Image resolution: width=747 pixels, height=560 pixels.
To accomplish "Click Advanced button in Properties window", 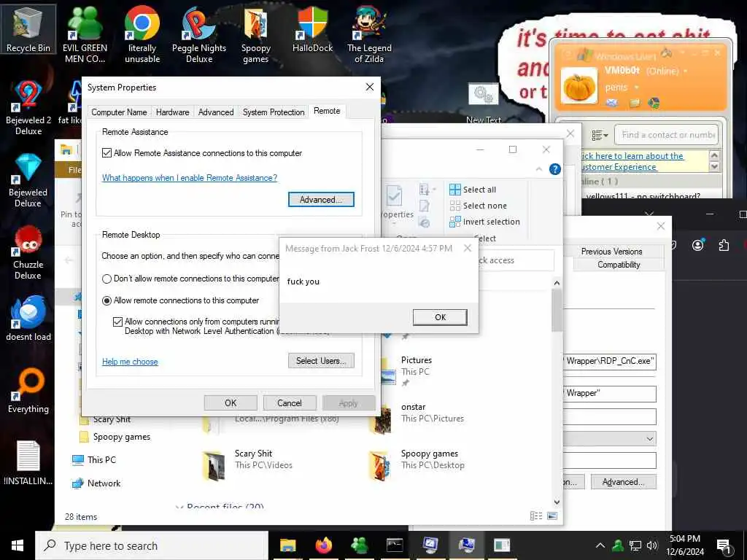I will click(x=623, y=482).
